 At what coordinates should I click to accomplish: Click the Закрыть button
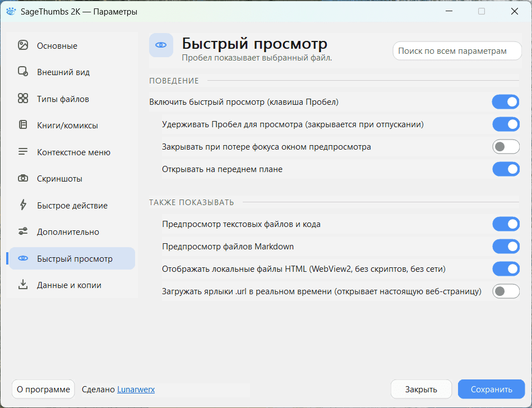[421, 389]
